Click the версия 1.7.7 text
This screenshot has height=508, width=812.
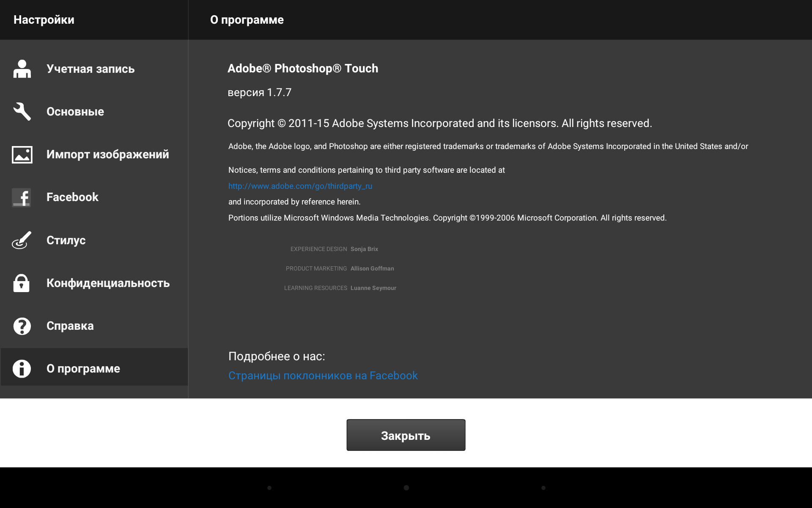tap(260, 93)
